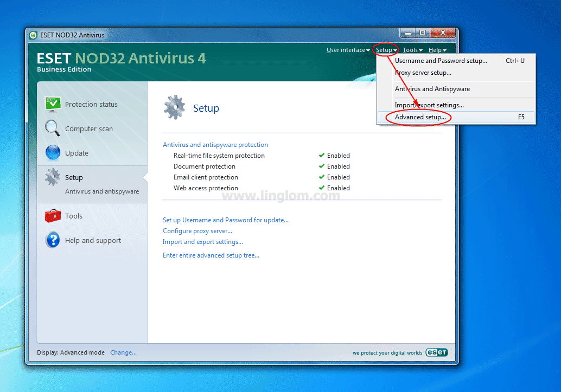Select the Setup sidebar section
The image size is (561, 392).
(x=74, y=177)
